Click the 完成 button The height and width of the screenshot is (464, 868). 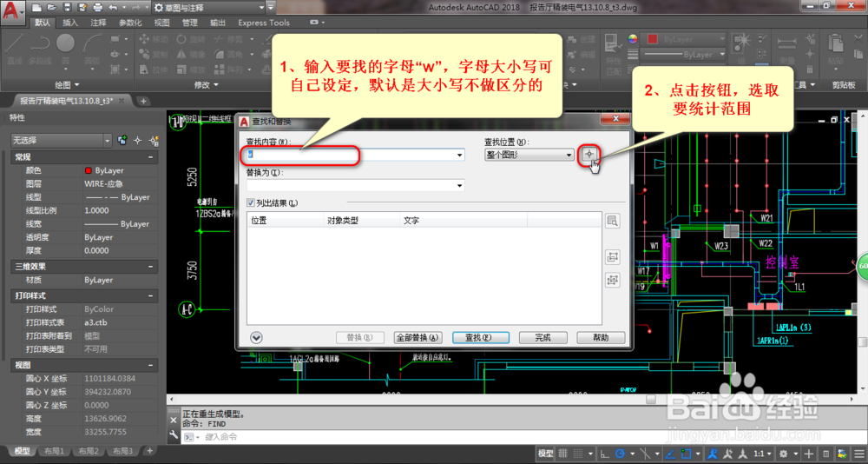tap(543, 338)
